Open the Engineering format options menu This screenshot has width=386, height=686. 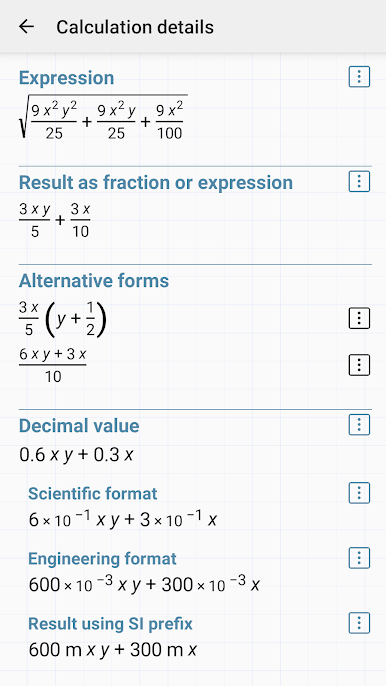point(359,558)
